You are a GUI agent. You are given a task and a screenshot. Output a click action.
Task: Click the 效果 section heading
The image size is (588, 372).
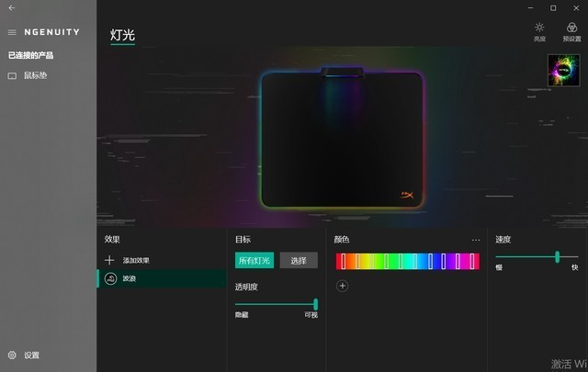pos(112,239)
